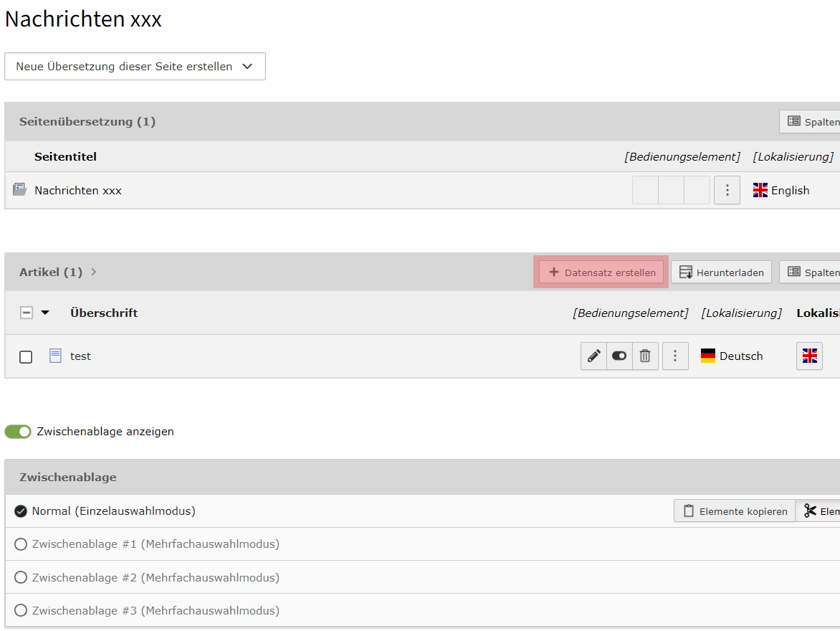Click the pencil edit icon for test
The width and height of the screenshot is (840, 631).
[593, 356]
